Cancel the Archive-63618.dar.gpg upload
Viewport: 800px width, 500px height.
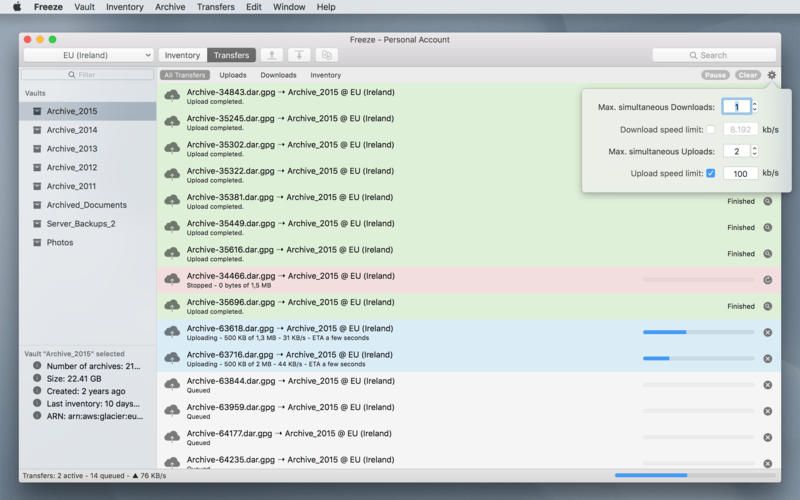[x=768, y=333]
